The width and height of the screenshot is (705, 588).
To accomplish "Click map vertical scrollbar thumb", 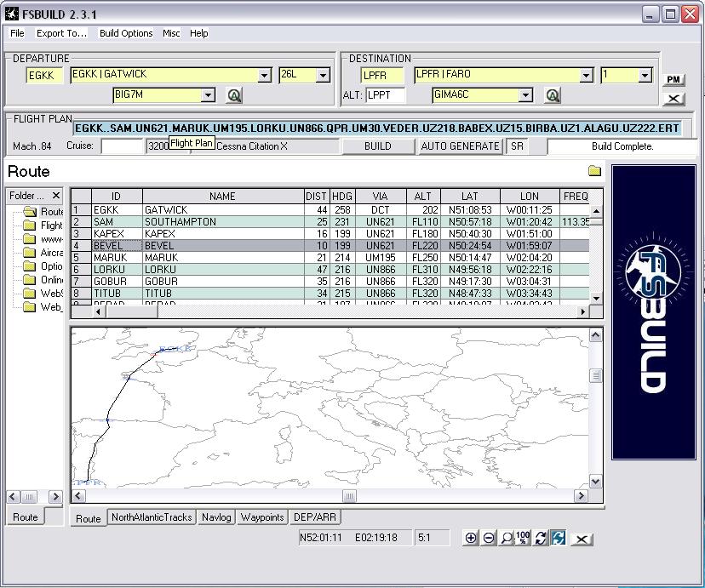I will (x=596, y=375).
